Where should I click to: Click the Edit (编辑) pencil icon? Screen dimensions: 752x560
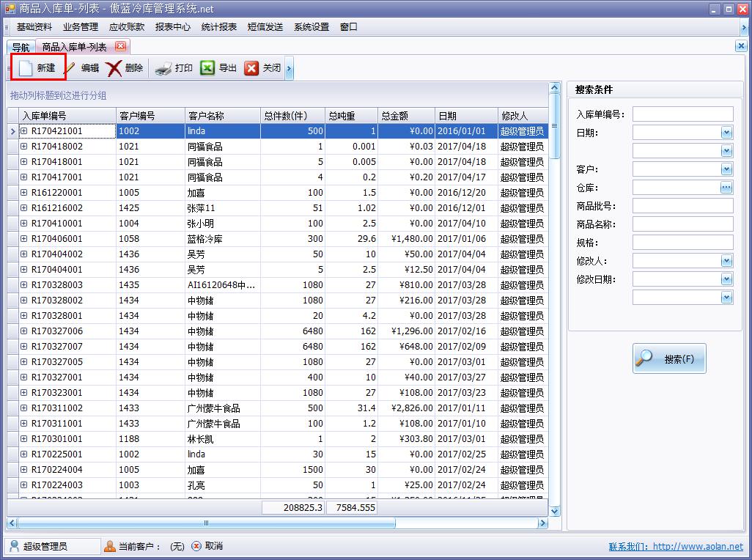click(x=71, y=68)
